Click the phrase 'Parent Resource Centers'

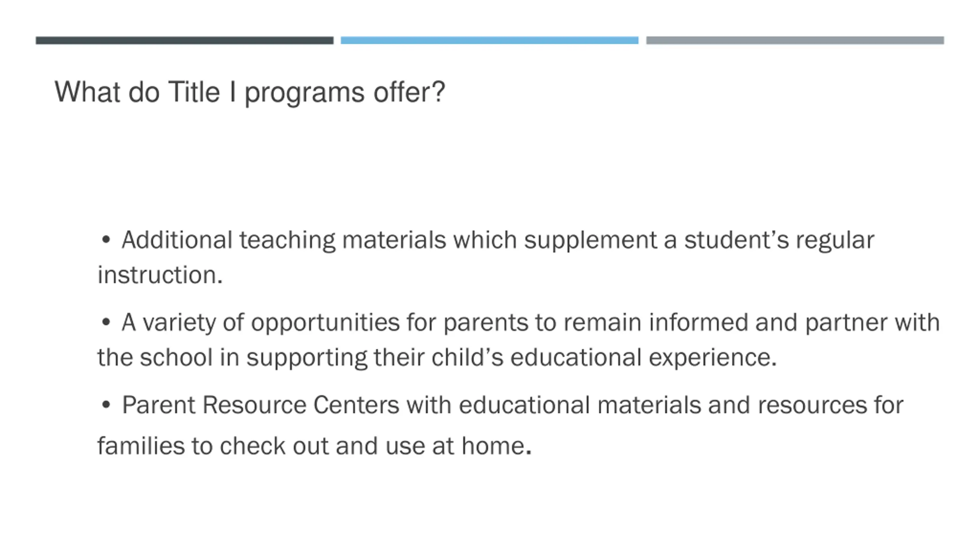pyautogui.click(x=260, y=405)
